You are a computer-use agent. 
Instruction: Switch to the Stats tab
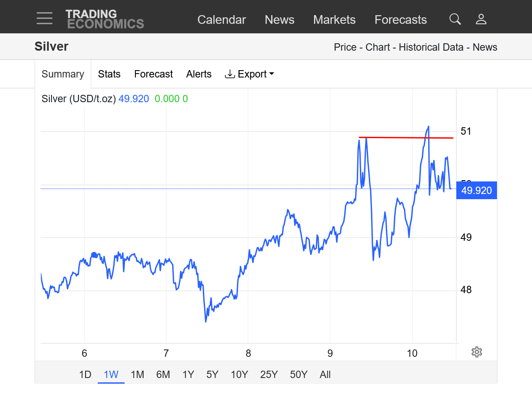point(109,74)
